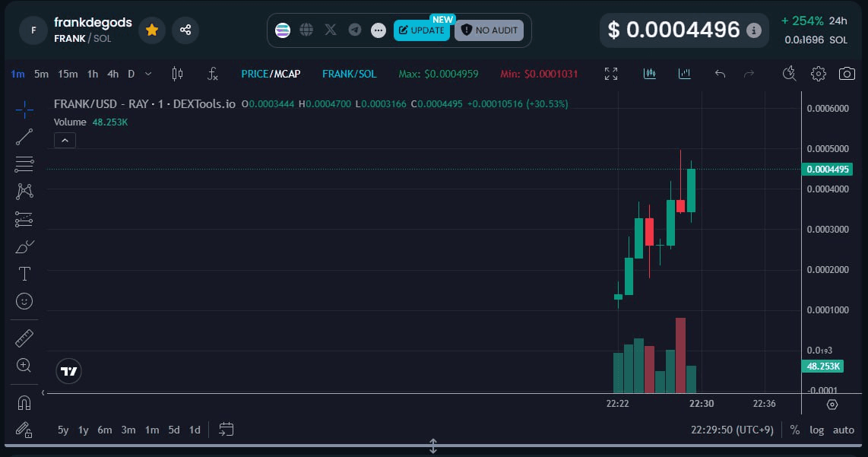Select the ruler measure tool
The width and height of the screenshot is (868, 457).
[24, 338]
